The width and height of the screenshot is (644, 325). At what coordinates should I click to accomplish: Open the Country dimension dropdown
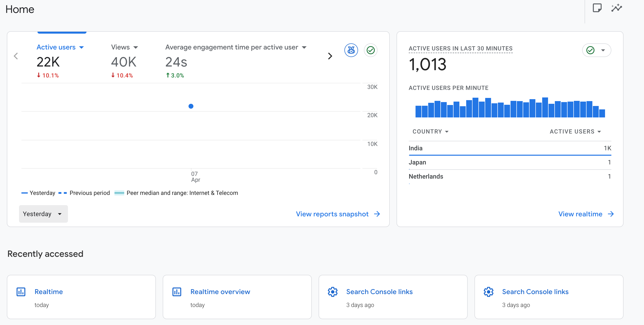(430, 132)
